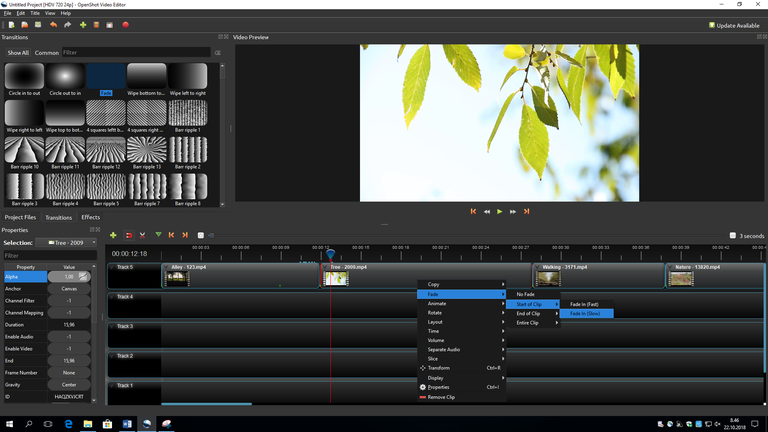Screen dimensions: 768x432
Task: Click the green Import Files plus icon
Action: 82,25
